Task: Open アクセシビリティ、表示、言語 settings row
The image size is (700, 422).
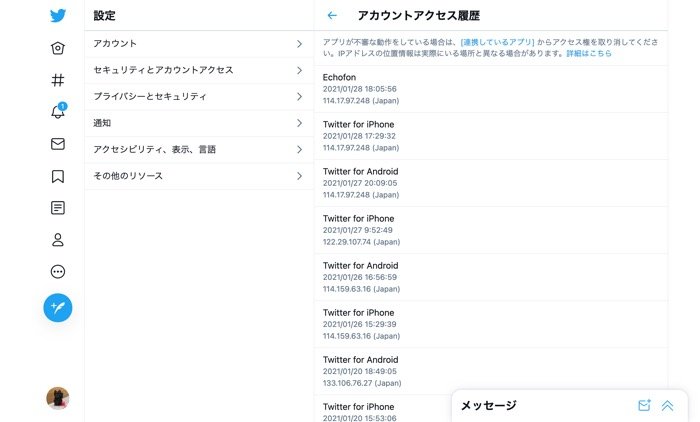Action: 199,149
